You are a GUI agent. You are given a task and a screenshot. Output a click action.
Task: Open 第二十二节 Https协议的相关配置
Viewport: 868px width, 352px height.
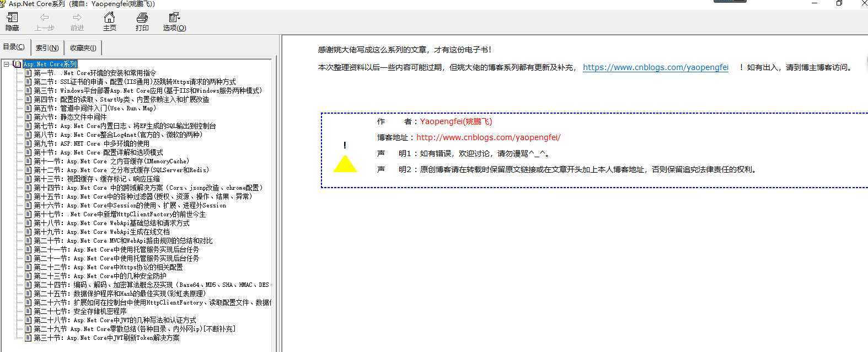(x=108, y=267)
